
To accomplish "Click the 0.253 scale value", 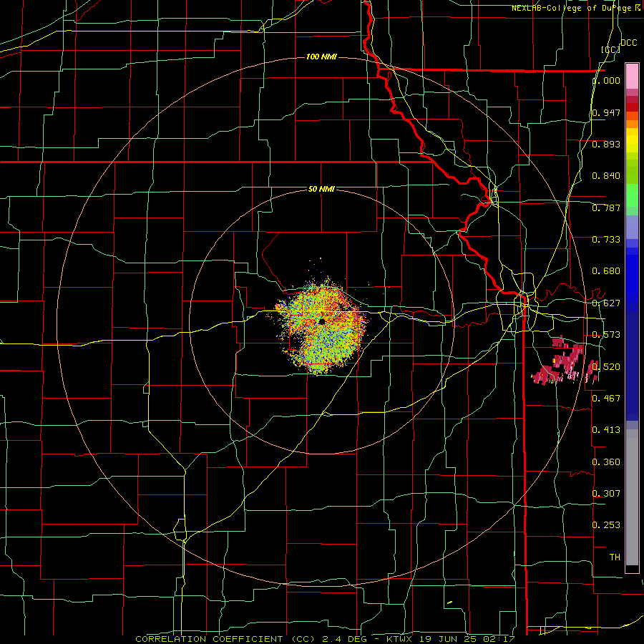I will point(606,525).
